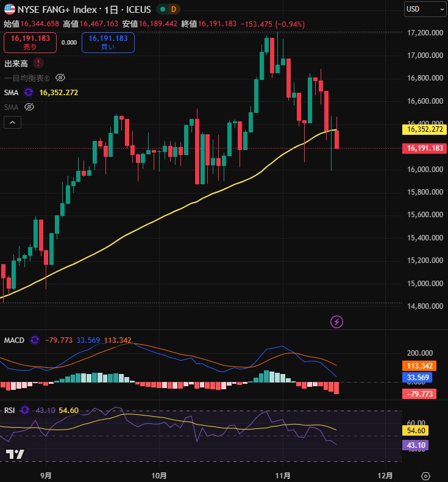This screenshot has width=448, height=482.
Task: Collapse the indicator legend with chevron button
Action: (13, 123)
